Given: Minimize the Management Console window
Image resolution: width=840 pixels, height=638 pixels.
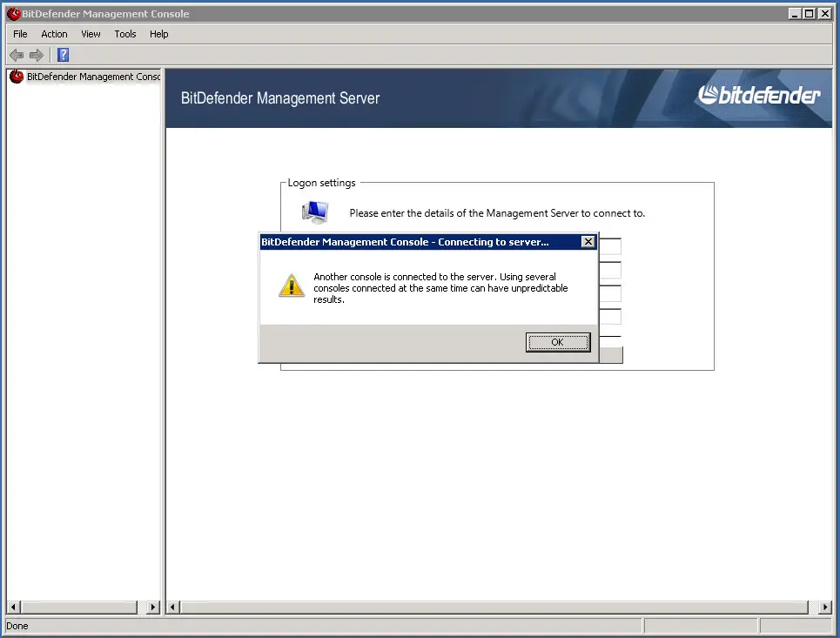Looking at the screenshot, I should click(x=795, y=13).
